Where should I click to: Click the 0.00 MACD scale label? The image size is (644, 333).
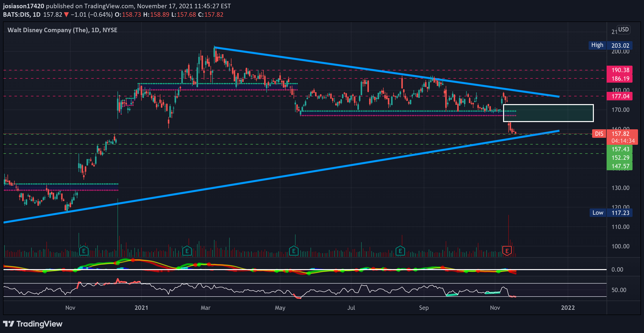click(617, 269)
